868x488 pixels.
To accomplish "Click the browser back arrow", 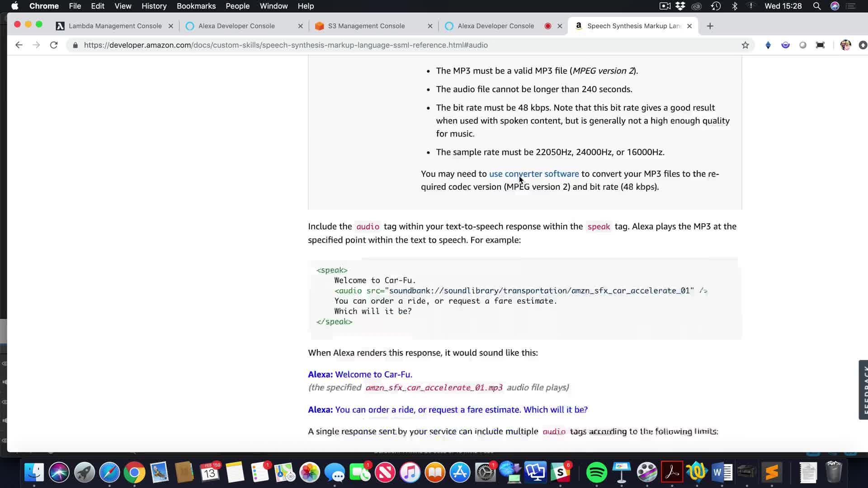I will [x=19, y=45].
